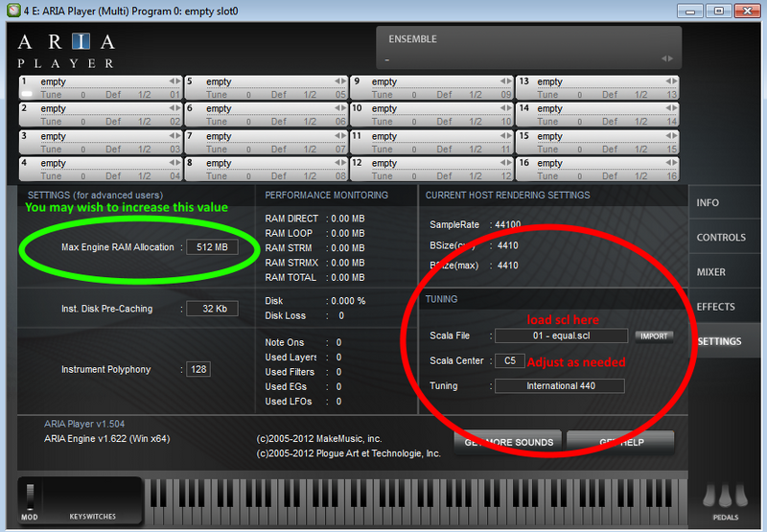Viewport: 767px width, 532px height.
Task: Switch to the CONTROLS tab
Action: pyautogui.click(x=725, y=237)
